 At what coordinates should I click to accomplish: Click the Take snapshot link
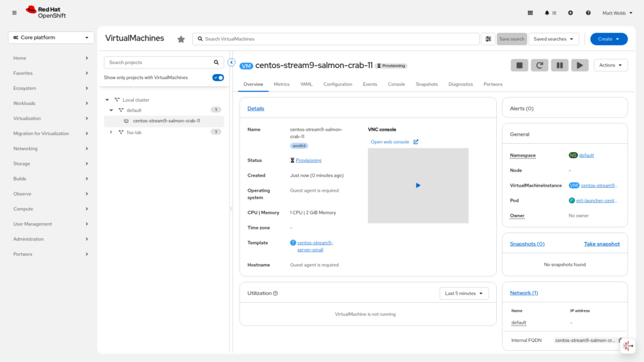click(601, 244)
